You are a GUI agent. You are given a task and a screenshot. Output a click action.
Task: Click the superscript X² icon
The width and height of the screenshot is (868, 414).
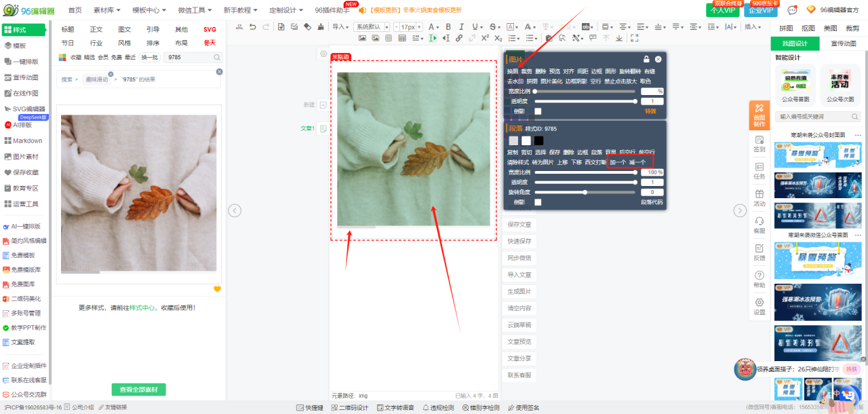(485, 38)
